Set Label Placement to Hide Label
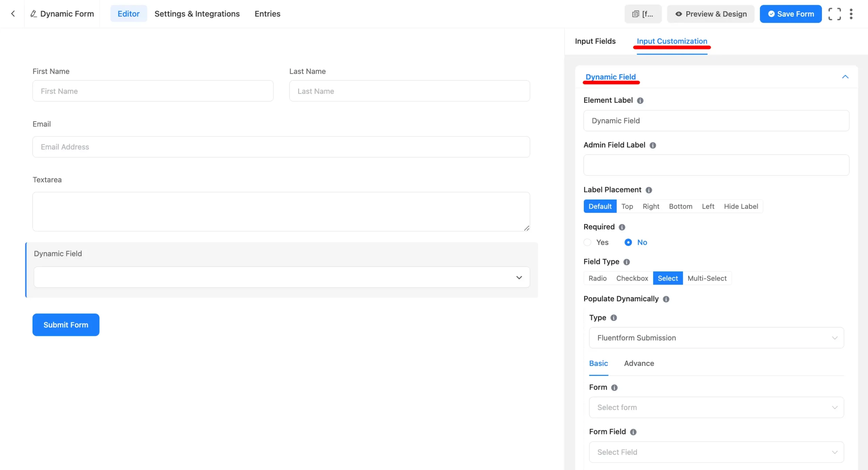 [x=741, y=206]
